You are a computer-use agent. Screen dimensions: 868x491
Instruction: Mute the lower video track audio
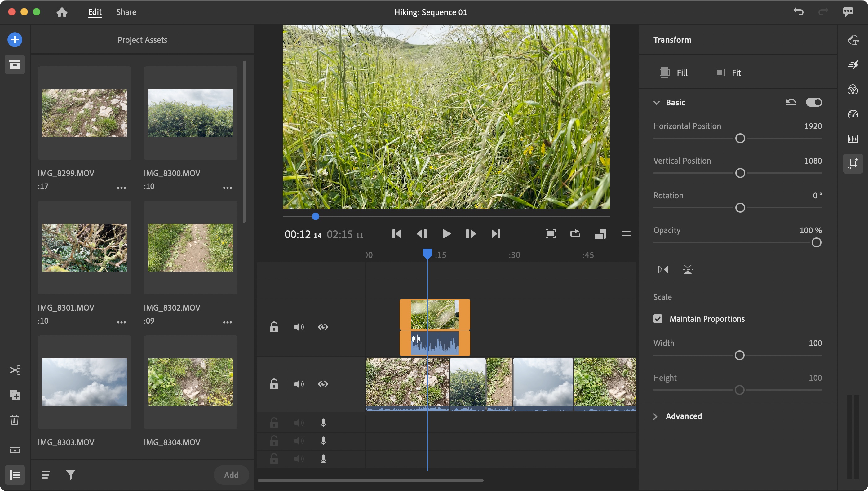click(299, 384)
